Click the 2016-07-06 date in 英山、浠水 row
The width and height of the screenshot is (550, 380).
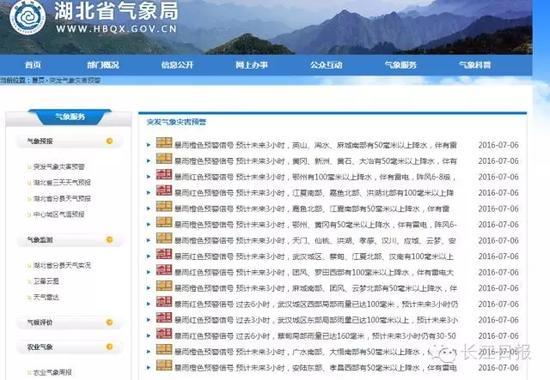498,145
